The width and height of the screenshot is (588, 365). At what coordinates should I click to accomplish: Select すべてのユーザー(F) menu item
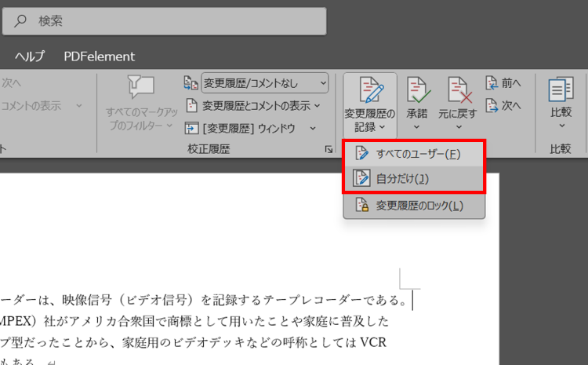(414, 154)
